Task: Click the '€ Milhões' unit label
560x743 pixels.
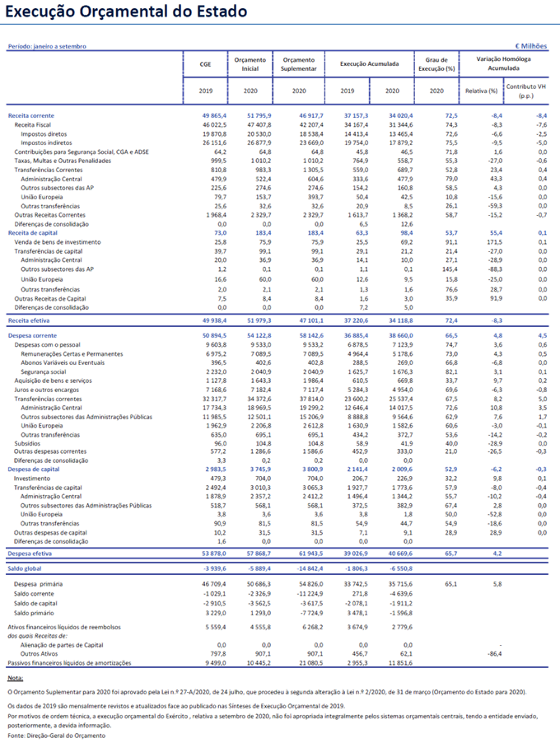Action: [x=531, y=46]
